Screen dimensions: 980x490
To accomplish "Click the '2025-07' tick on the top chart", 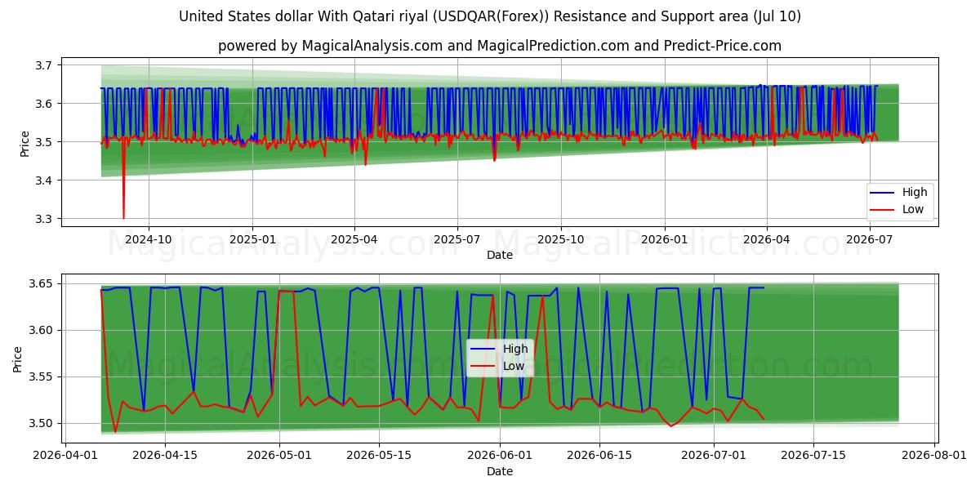I will [x=457, y=239].
